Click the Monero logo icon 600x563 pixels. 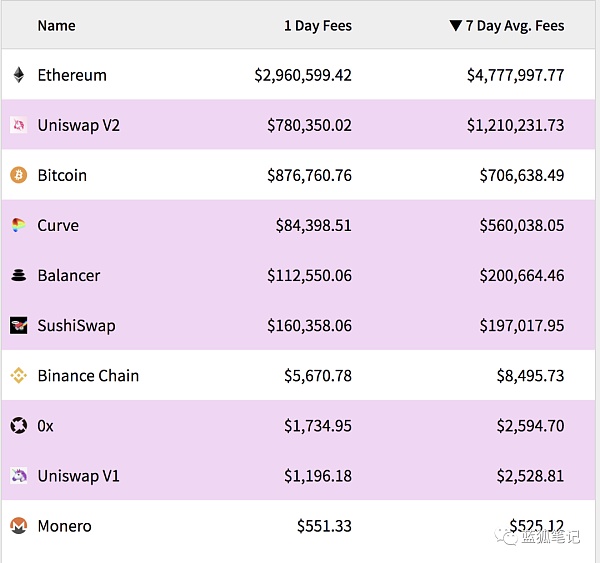tap(18, 526)
